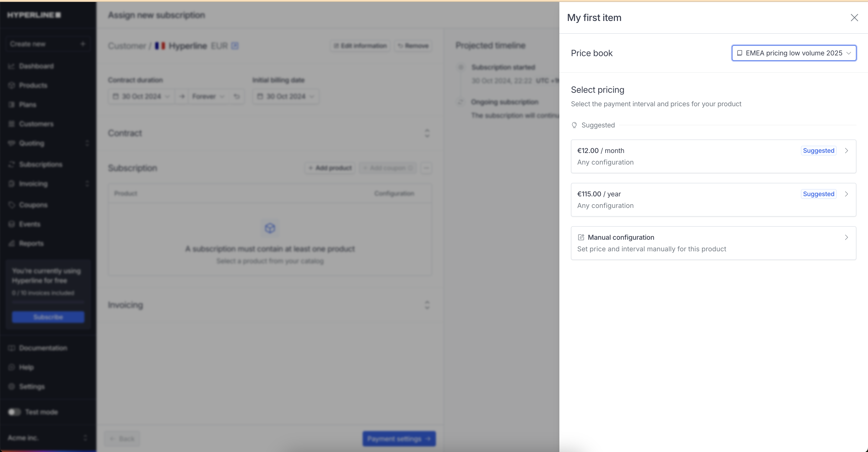Click the chevron on €115.00 / year row

pyautogui.click(x=847, y=194)
